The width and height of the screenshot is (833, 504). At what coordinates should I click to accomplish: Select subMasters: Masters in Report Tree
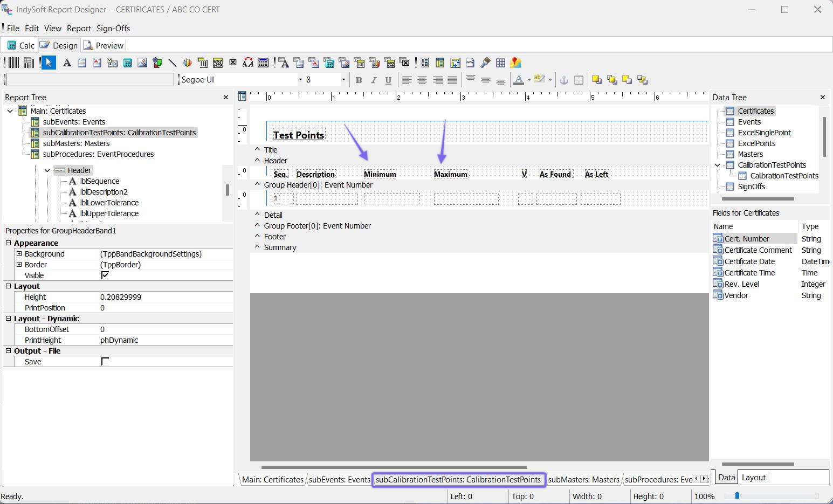coord(76,143)
